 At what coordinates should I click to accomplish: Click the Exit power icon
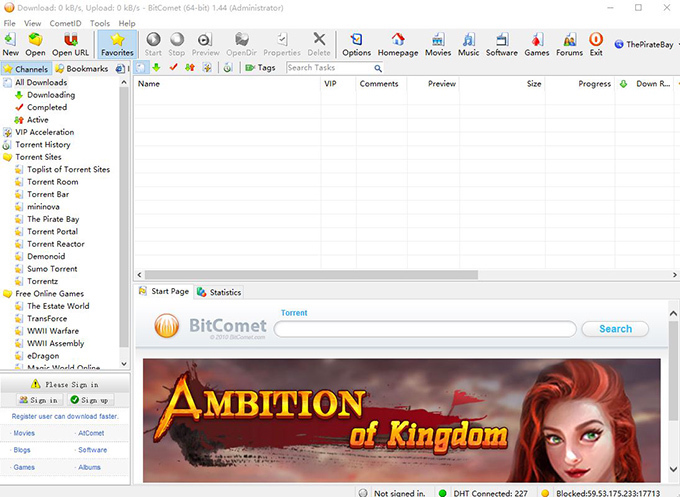coord(596,44)
